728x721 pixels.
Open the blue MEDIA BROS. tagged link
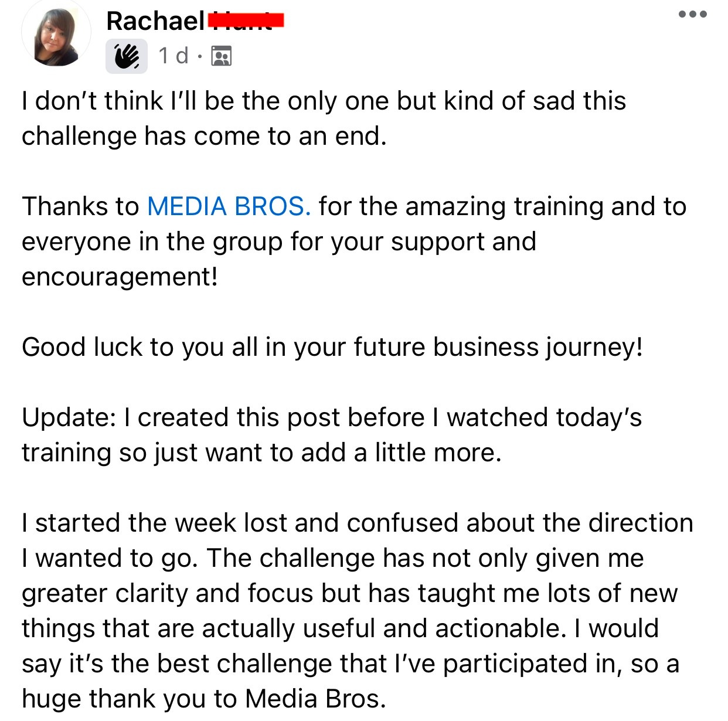pyautogui.click(x=229, y=206)
